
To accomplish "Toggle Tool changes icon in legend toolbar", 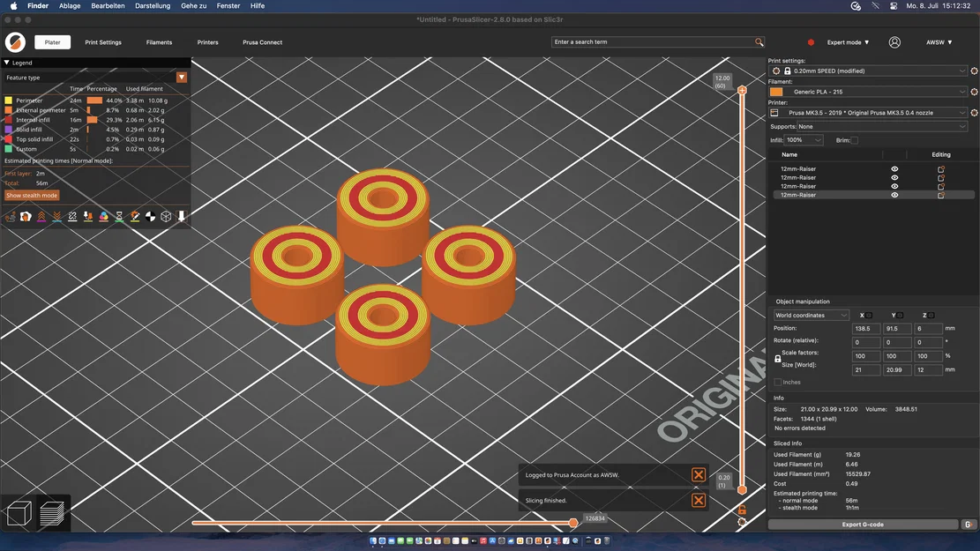I will point(88,216).
